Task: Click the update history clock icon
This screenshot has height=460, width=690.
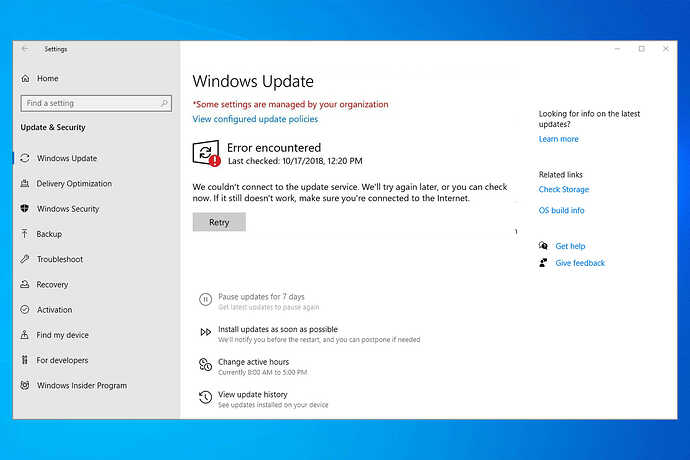Action: tap(206, 397)
